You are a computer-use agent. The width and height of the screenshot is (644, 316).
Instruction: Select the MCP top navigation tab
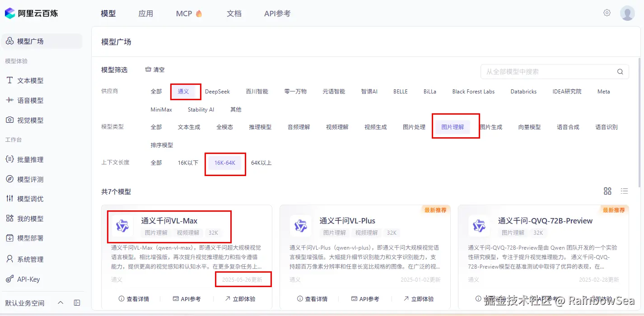[x=189, y=14]
